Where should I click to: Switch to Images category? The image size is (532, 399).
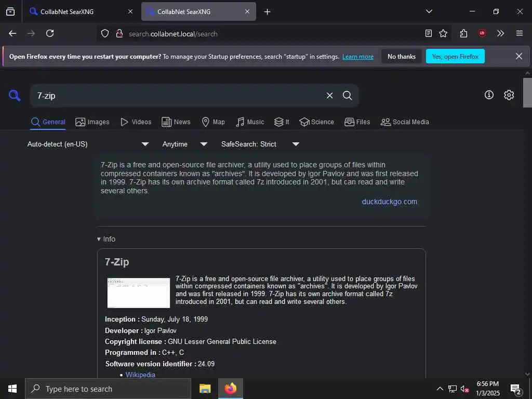coord(92,122)
